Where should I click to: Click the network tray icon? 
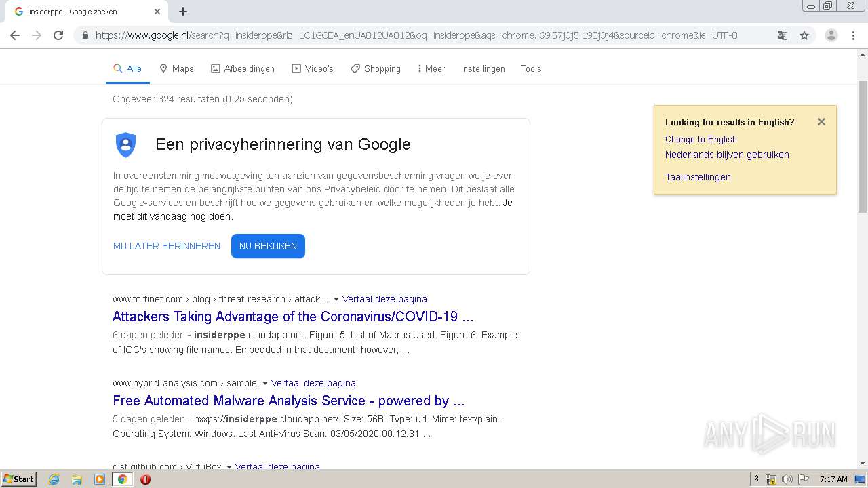tap(771, 479)
